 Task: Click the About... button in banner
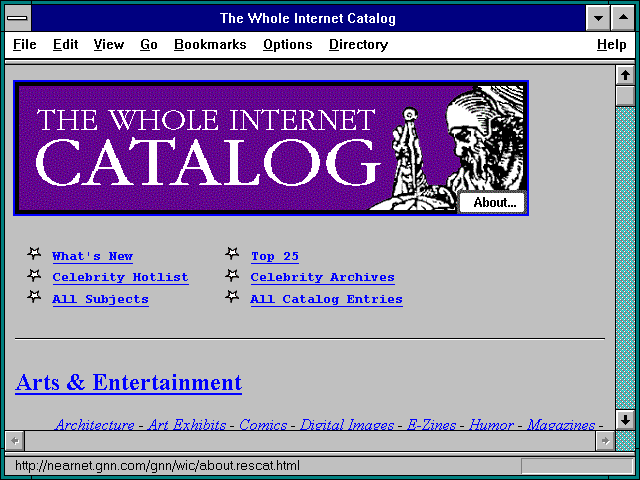tap(493, 202)
